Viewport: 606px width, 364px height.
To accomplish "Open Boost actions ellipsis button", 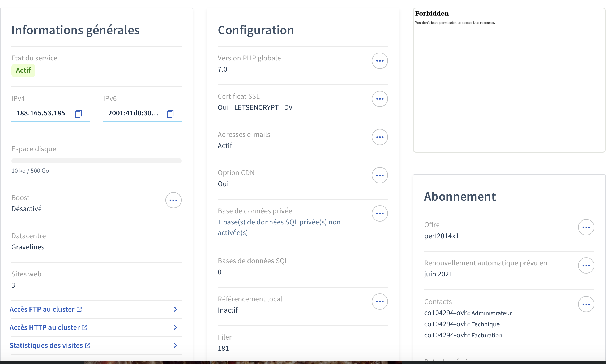I will tap(173, 200).
